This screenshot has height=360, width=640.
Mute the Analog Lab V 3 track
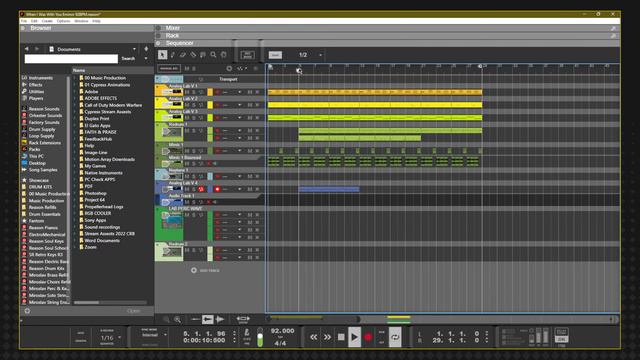[187, 118]
